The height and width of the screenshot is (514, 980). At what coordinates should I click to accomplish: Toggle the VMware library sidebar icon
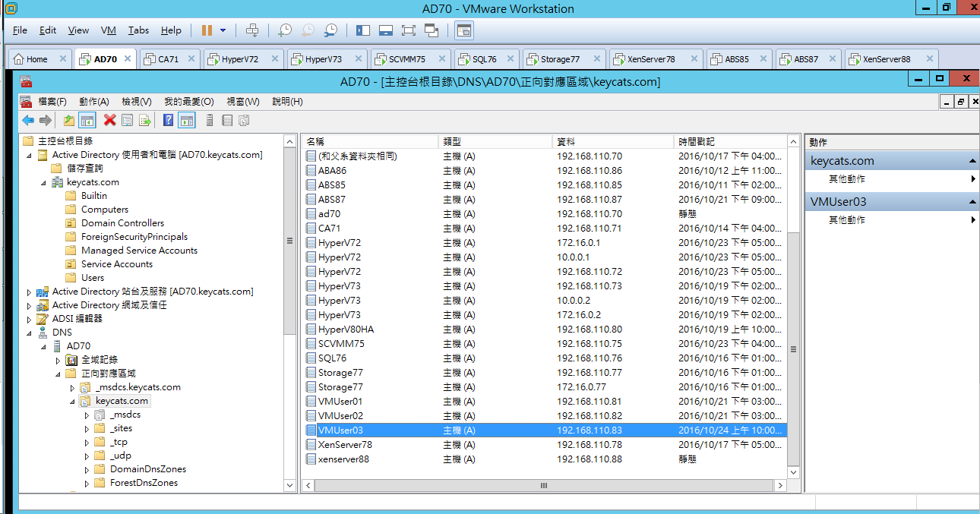click(x=362, y=30)
